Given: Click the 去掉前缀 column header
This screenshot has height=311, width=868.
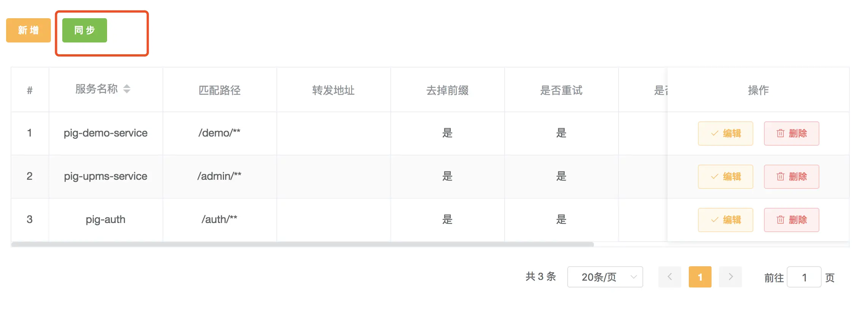Looking at the screenshot, I should 447,90.
